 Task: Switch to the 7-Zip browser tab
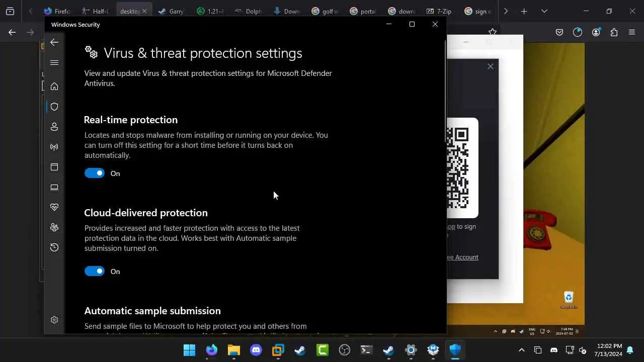point(439,11)
